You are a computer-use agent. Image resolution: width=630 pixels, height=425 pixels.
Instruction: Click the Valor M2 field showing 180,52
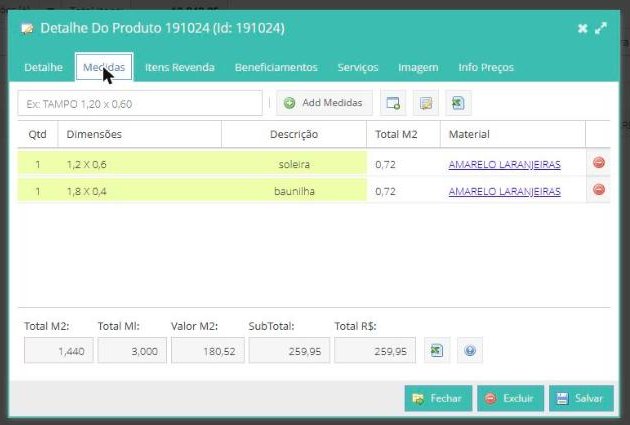pyautogui.click(x=208, y=351)
